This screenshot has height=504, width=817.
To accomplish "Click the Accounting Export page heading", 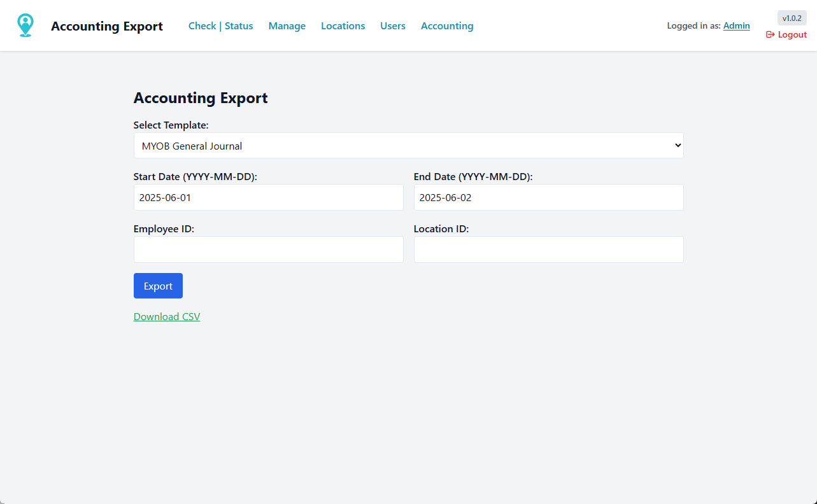I will [201, 98].
